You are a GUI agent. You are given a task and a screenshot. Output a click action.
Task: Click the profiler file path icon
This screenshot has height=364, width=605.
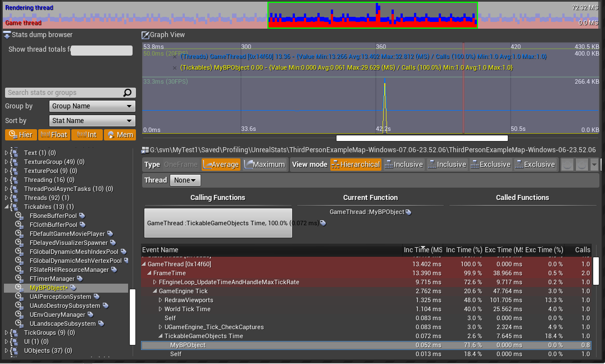145,150
